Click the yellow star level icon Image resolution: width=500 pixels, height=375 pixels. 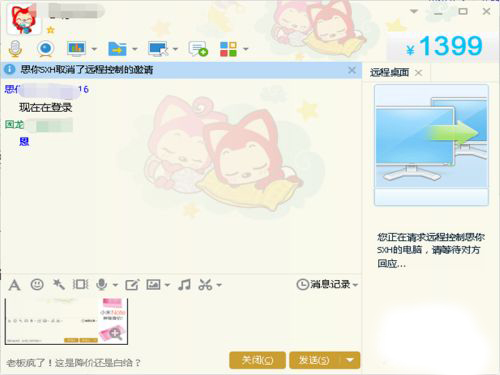tap(50, 30)
